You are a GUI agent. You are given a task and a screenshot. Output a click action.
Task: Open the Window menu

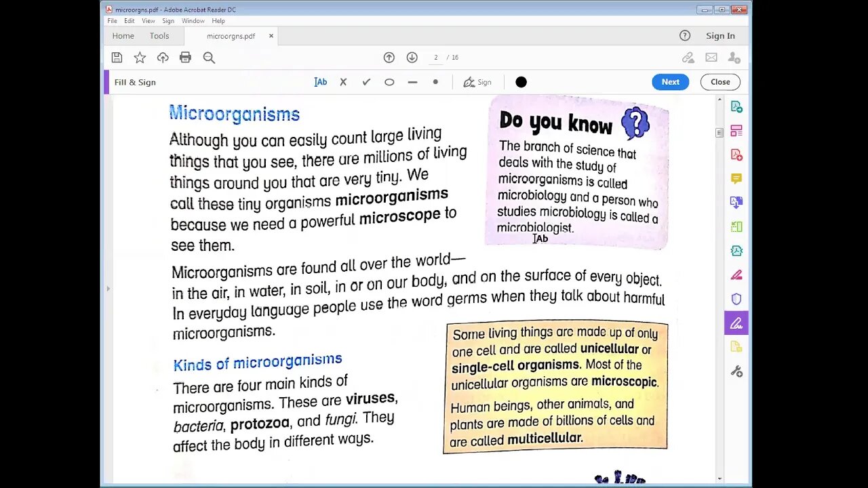193,21
